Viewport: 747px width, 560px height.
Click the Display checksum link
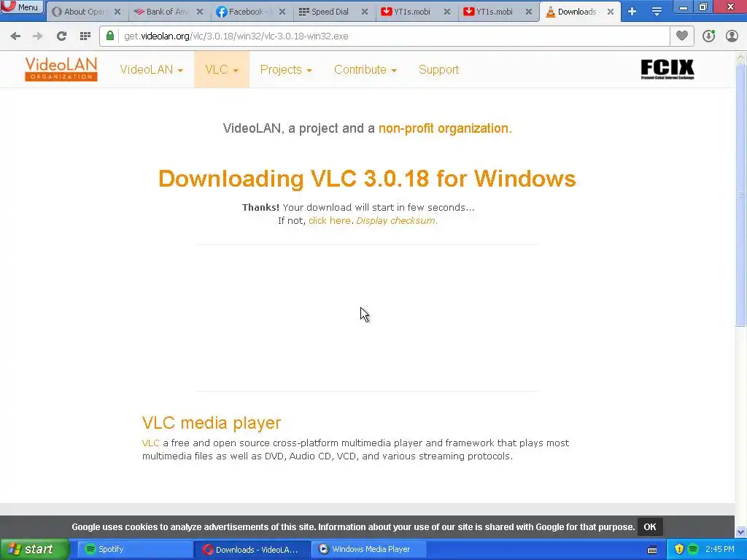click(396, 221)
